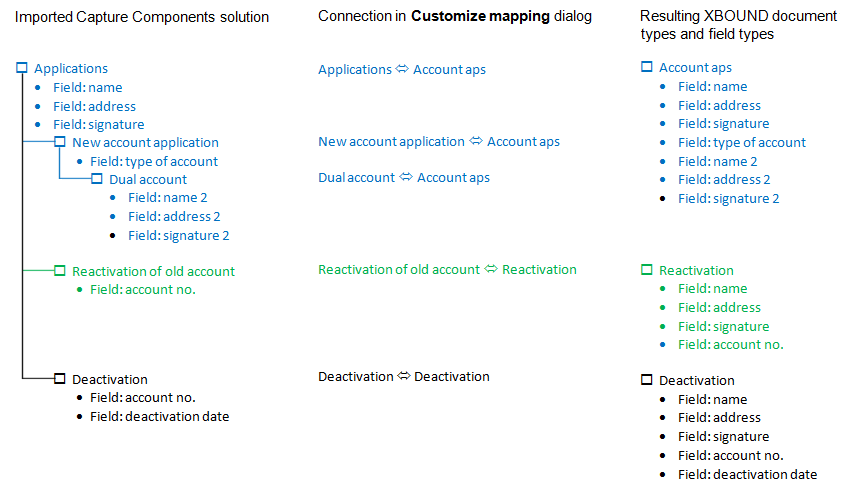Click the 'New account application' mapping text
Viewport: 849px width, 488px height.
(x=391, y=142)
